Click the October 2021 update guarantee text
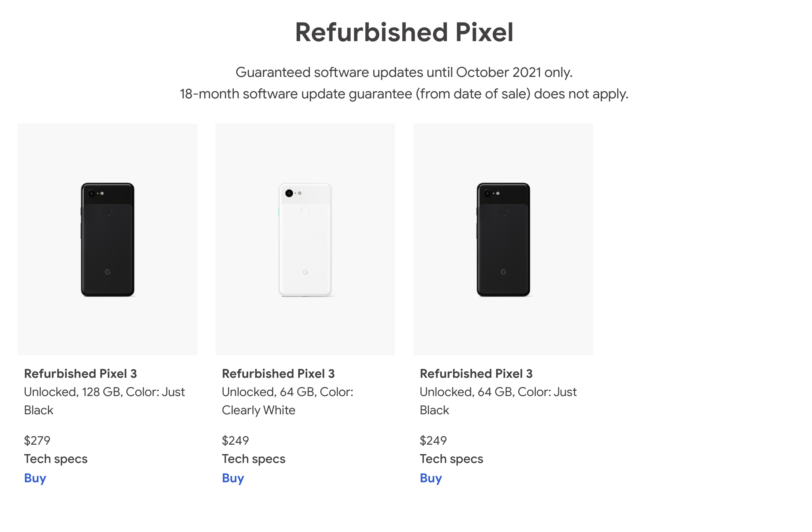The height and width of the screenshot is (532, 812). point(405,72)
